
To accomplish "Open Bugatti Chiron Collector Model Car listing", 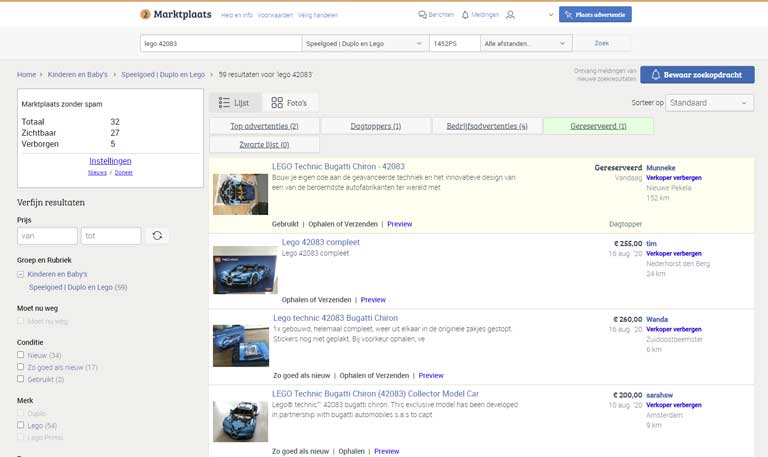I will pos(375,394).
